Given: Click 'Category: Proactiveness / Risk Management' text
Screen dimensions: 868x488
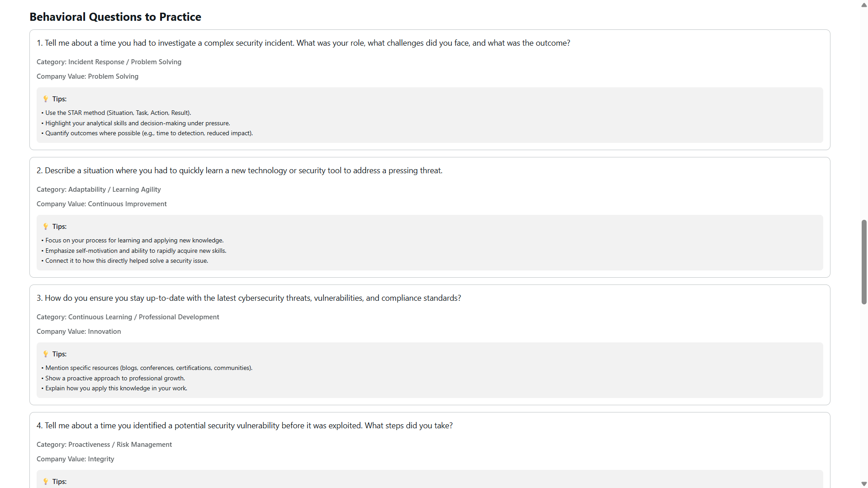Looking at the screenshot, I should (104, 445).
